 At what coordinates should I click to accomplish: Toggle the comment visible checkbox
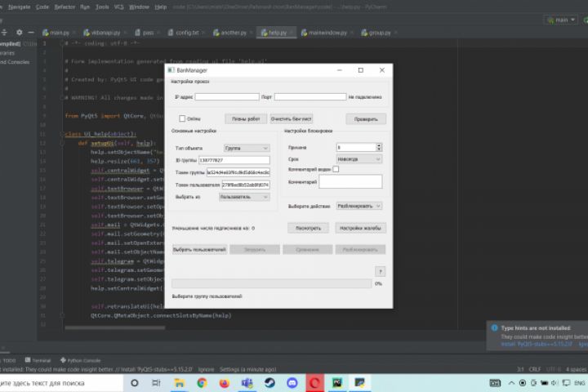pos(336,169)
